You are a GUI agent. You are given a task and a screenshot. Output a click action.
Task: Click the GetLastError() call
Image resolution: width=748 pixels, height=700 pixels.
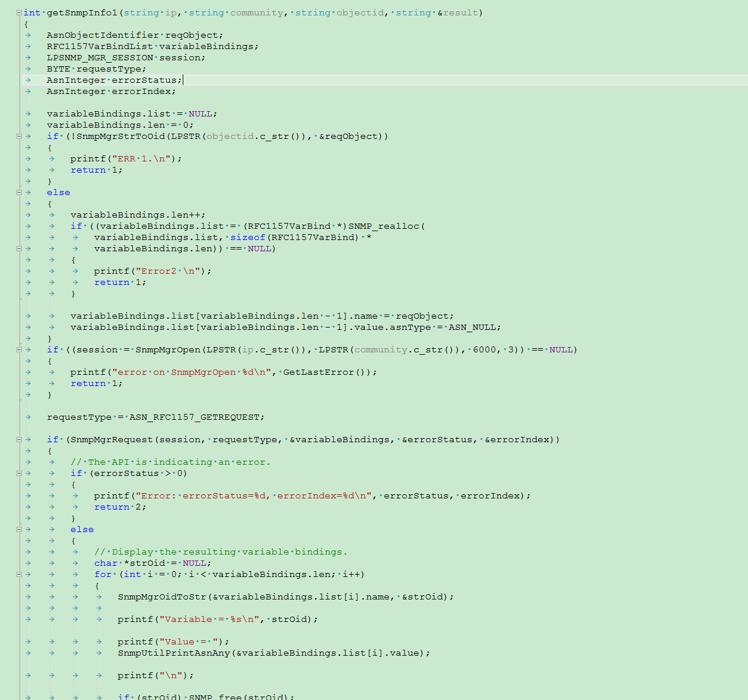tap(327, 372)
